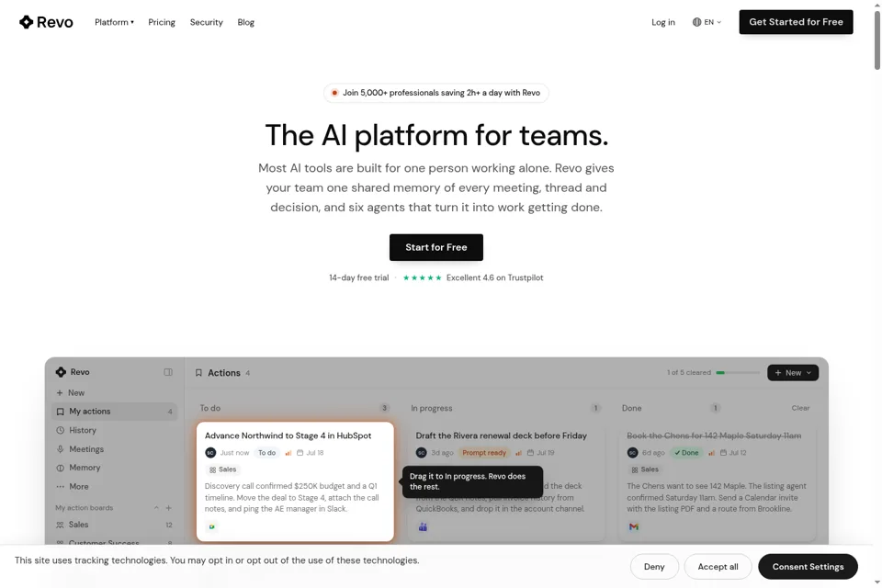Click the priority bars icon on Northwind card
Image resolution: width=882 pixels, height=588 pixels.
point(288,452)
